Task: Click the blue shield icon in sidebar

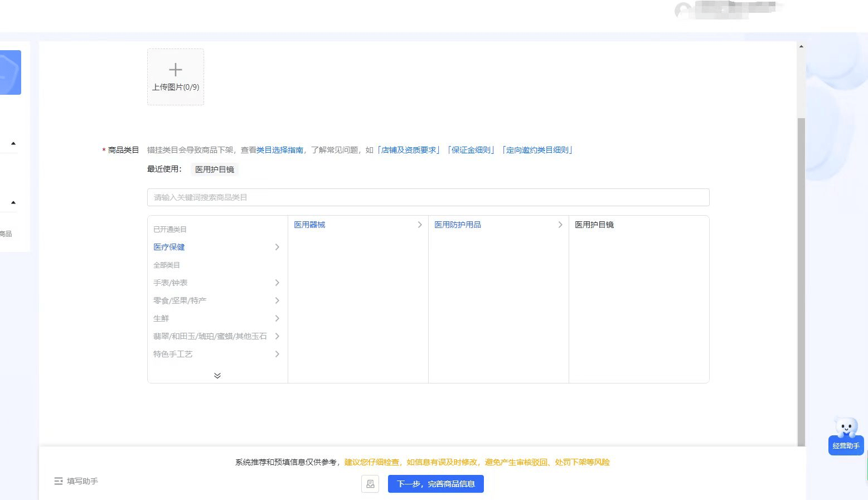Action: [10, 72]
